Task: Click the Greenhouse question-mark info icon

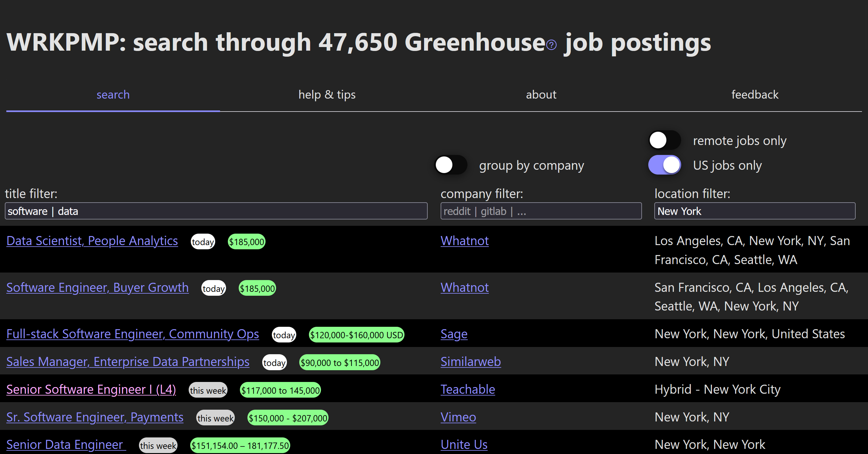Action: click(551, 45)
